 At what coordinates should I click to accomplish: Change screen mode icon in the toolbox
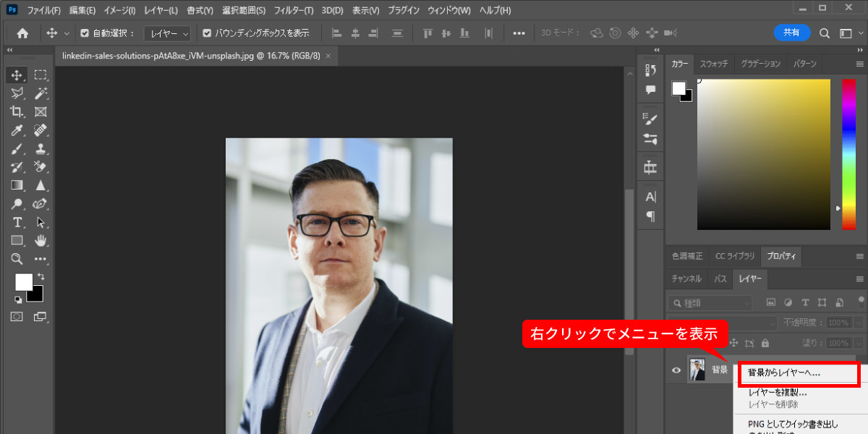pos(41,316)
